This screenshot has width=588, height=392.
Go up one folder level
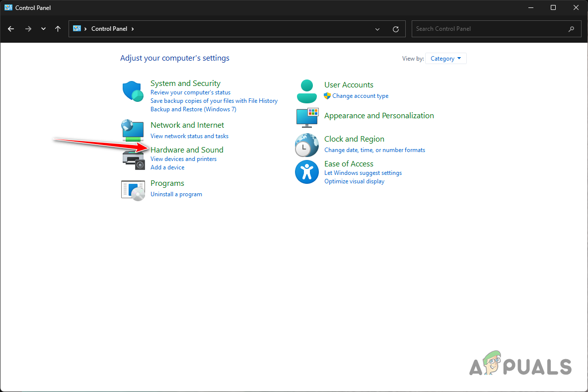pos(58,29)
